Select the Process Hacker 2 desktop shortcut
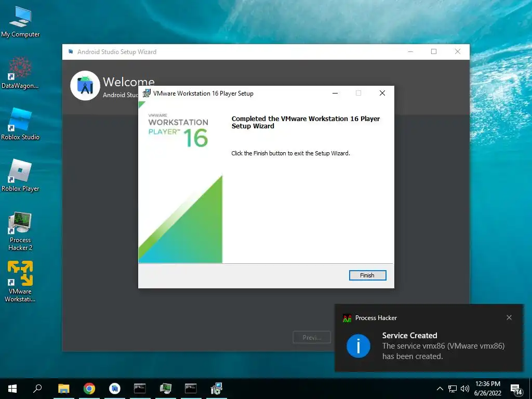Image resolution: width=532 pixels, height=399 pixels. [20, 231]
